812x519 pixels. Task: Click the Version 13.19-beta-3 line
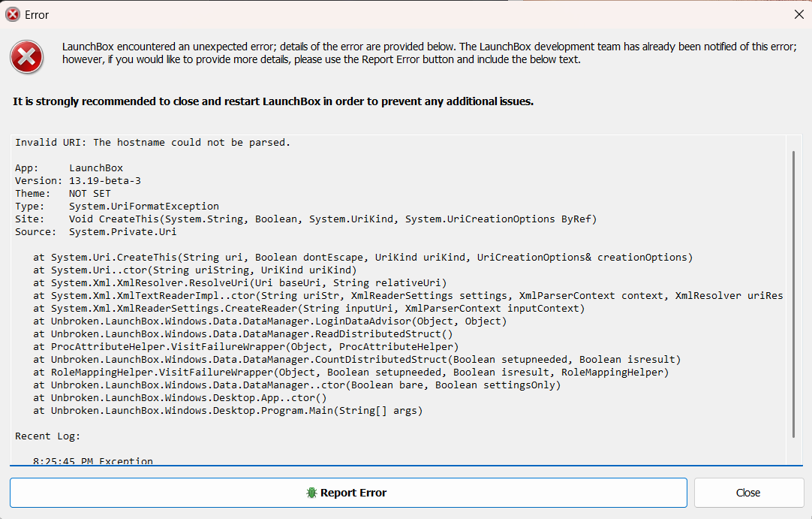point(78,181)
